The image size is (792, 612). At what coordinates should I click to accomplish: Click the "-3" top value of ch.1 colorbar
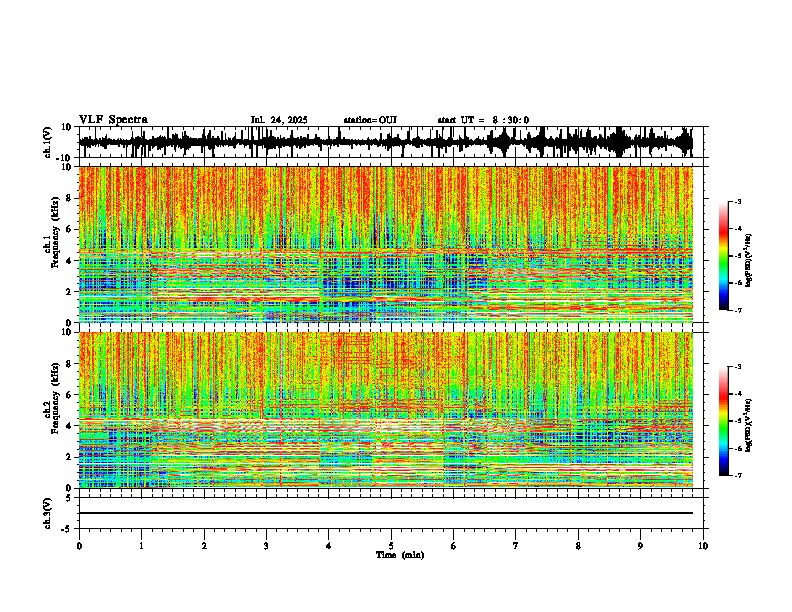click(737, 202)
